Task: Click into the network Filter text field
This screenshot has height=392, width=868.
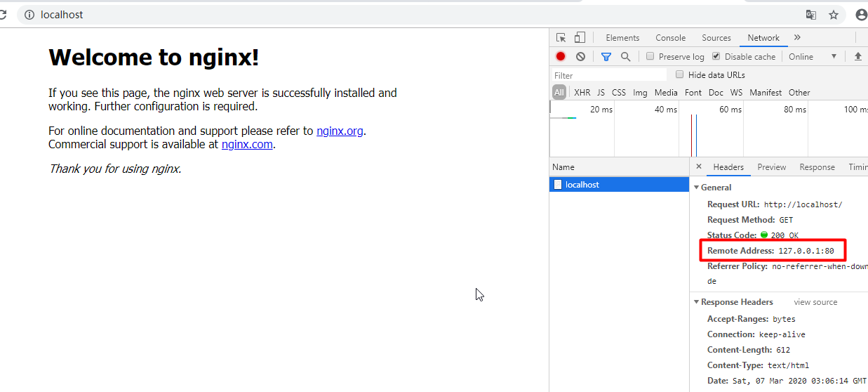Action: pos(609,75)
